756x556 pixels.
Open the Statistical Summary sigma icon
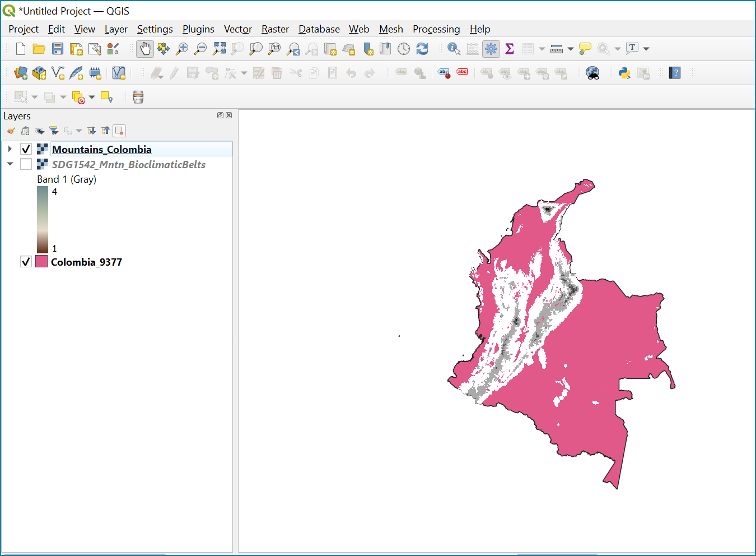click(x=510, y=49)
